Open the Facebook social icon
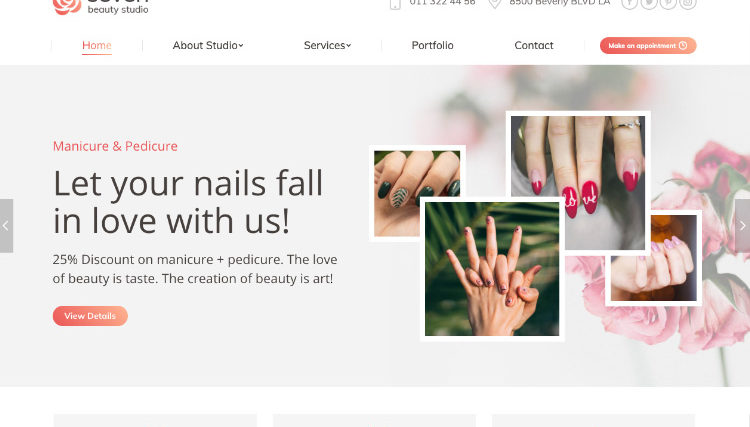This screenshot has height=427, width=750. click(629, 3)
